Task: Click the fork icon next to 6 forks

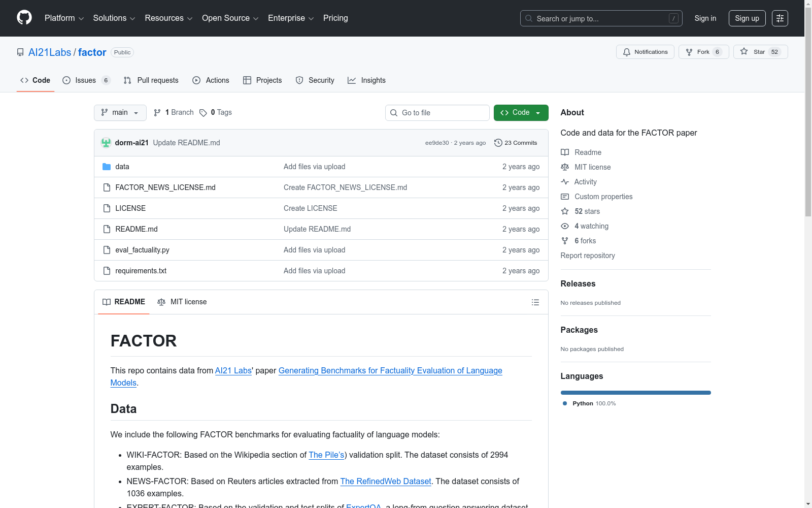Action: [565, 241]
